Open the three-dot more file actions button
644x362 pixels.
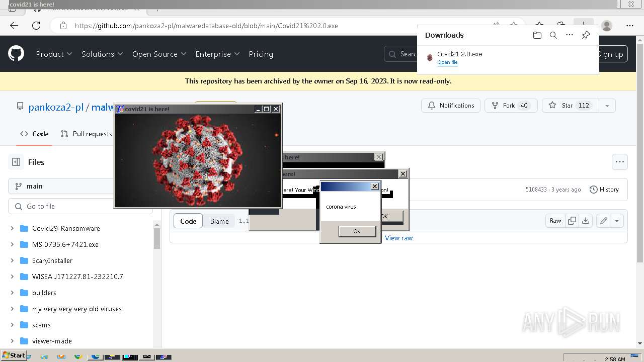620,162
